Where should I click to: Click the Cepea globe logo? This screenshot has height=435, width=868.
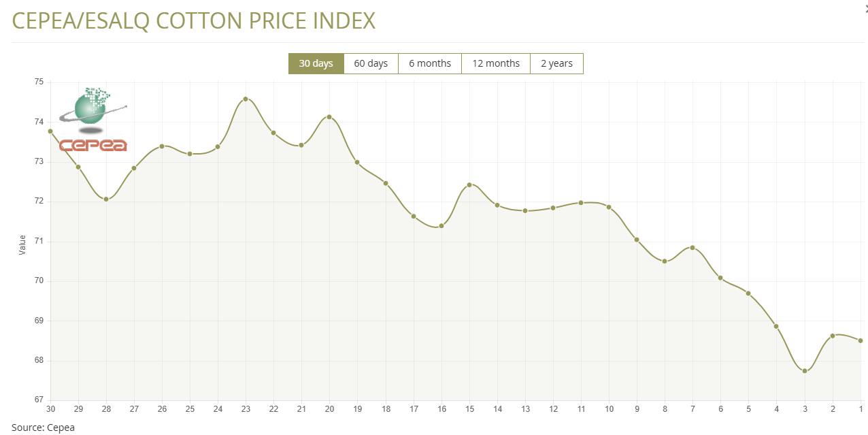coord(93,119)
